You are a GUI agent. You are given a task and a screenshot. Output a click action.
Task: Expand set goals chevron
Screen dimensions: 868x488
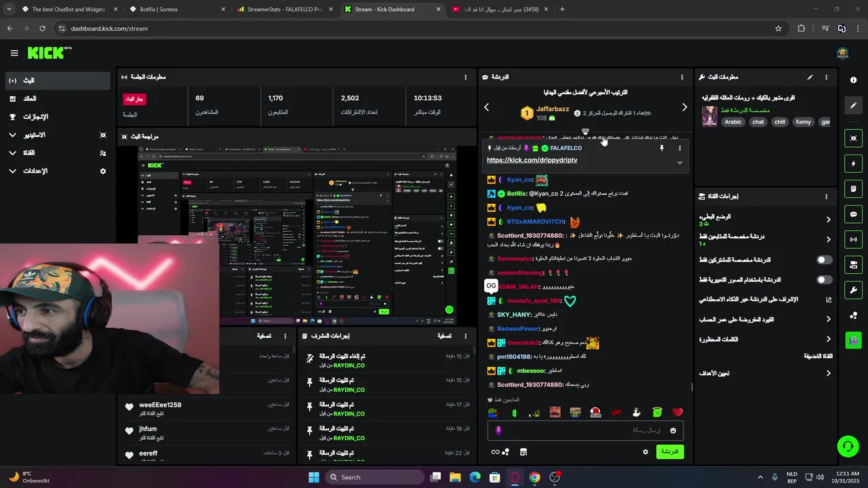(x=828, y=373)
